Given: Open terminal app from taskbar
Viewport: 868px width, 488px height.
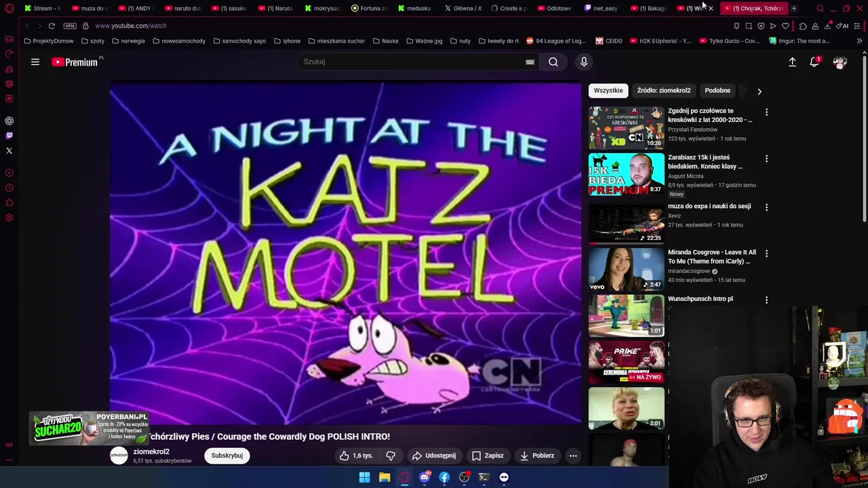Looking at the screenshot, I should click(x=484, y=477).
